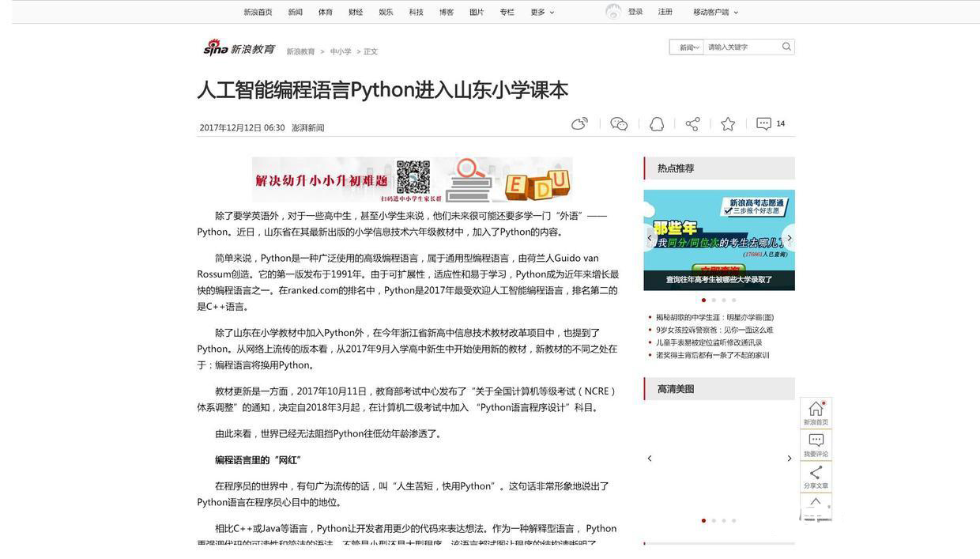980x559 pixels.
Task: Click the 高清美图 section heading
Action: [x=676, y=389]
